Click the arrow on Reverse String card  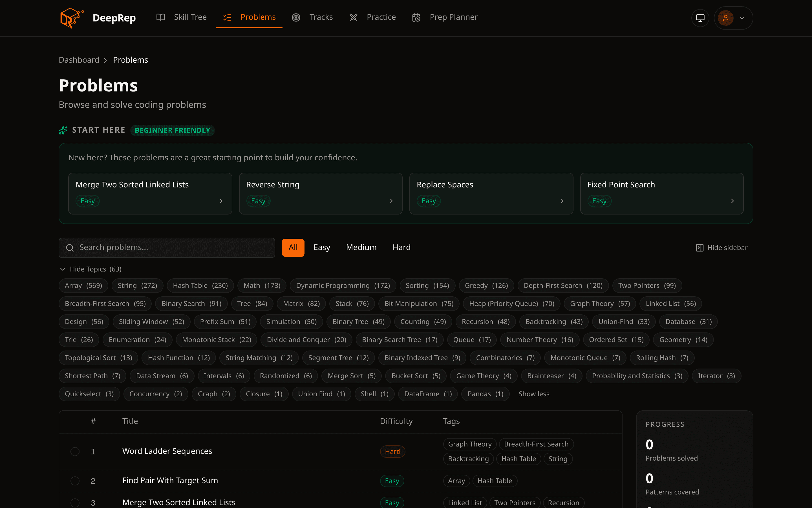391,201
